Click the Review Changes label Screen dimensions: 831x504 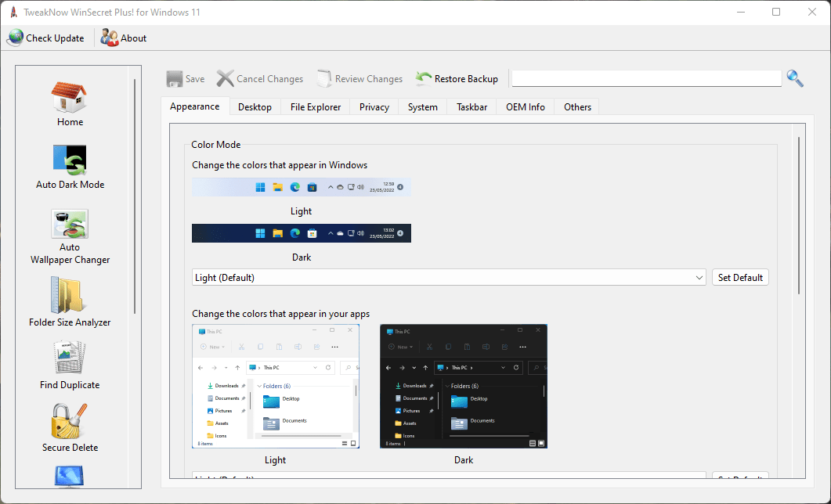[369, 79]
